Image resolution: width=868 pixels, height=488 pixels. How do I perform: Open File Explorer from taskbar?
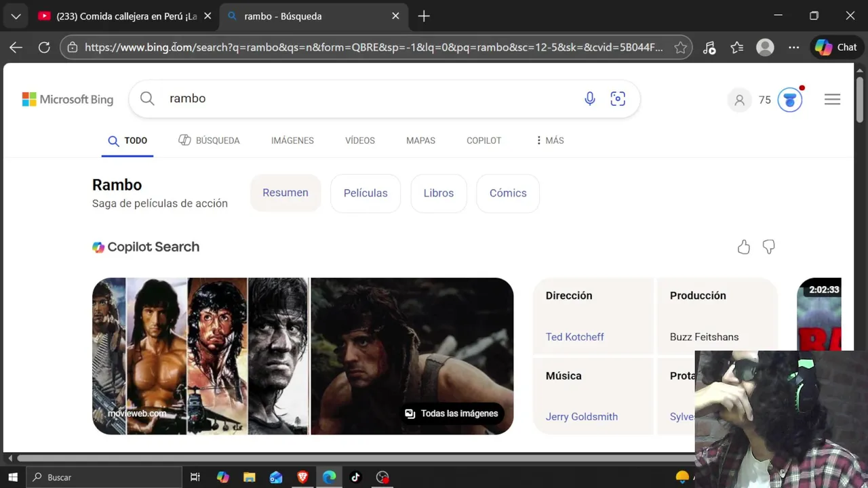tap(250, 477)
